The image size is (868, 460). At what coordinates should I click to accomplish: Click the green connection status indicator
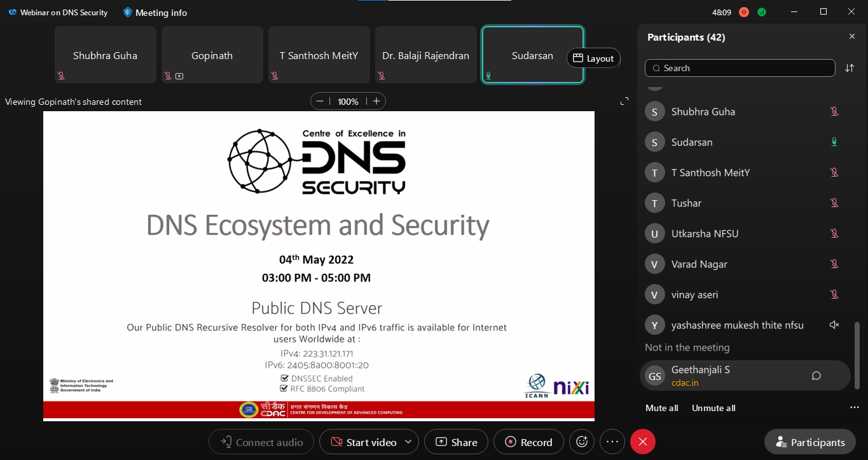point(762,12)
